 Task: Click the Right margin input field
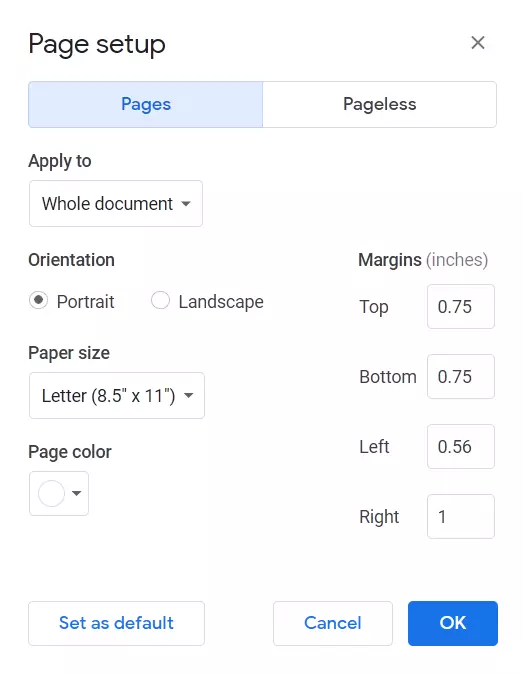click(x=461, y=516)
